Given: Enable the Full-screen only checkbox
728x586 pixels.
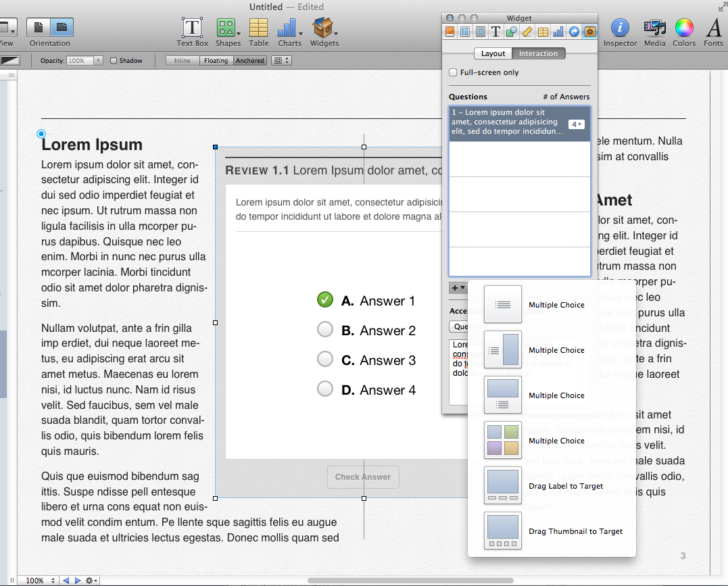Looking at the screenshot, I should pos(454,72).
